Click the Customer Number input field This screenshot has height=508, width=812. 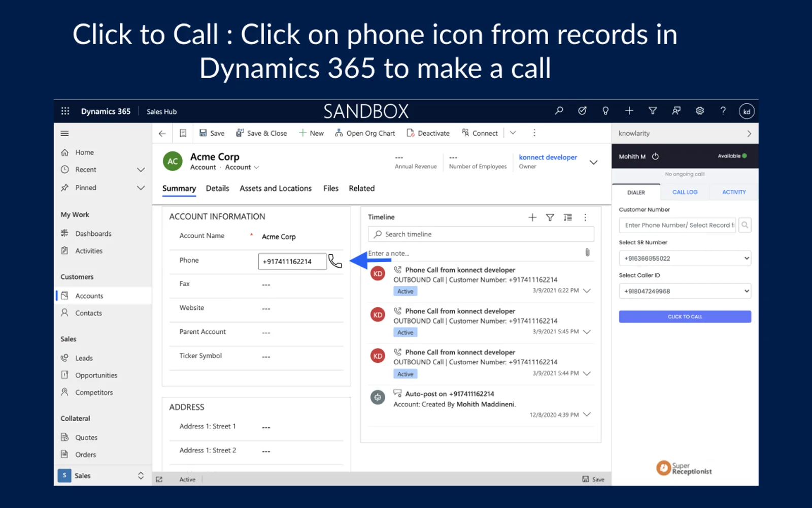678,225
